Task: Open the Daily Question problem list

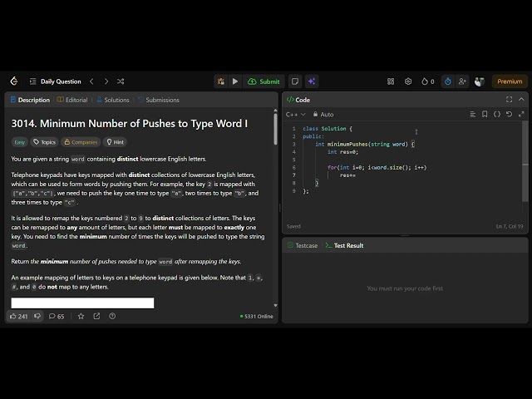Action: (x=56, y=81)
